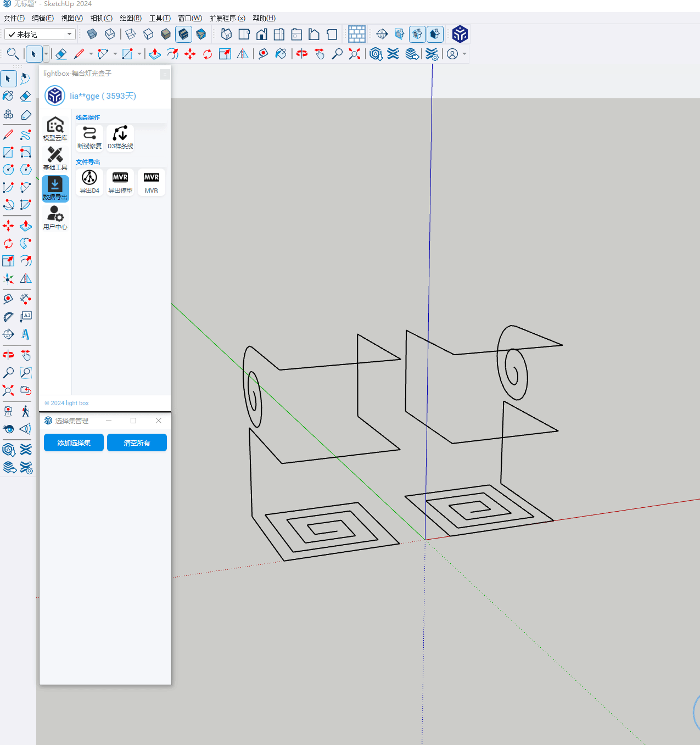Viewport: 700px width, 745px height.
Task: Select the Polygon drawing tool
Action: coord(25,170)
